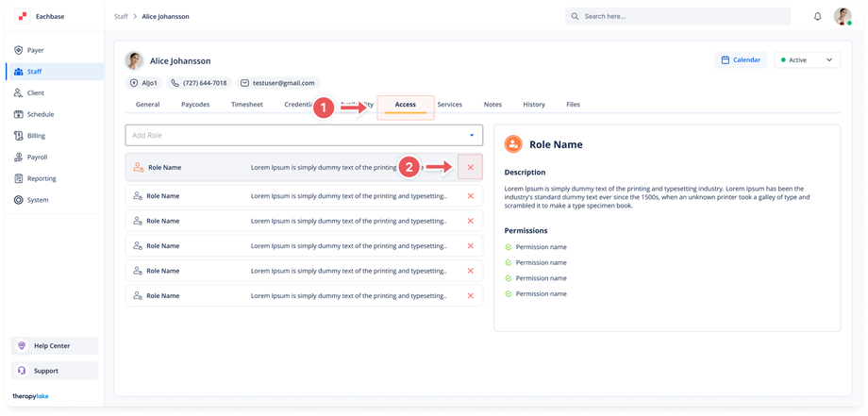The image size is (868, 416).
Task: Click the Staff breadcrumb link
Action: [123, 16]
